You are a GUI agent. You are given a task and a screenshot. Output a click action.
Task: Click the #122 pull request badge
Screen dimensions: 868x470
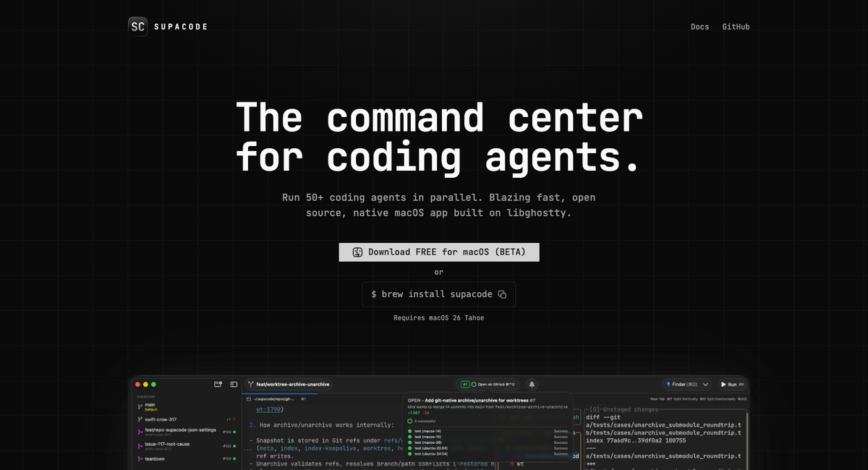tap(229, 445)
